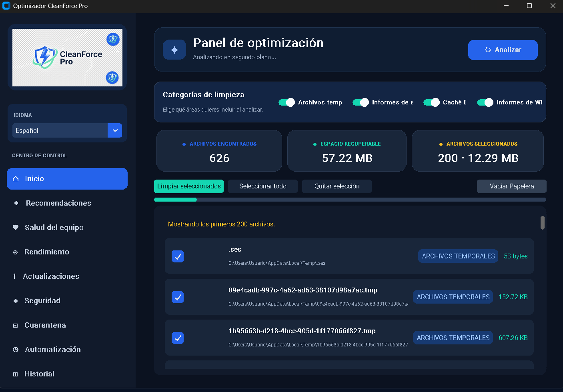This screenshot has width=563, height=392.
Task: Click the file list scrollbar thumb
Action: [543, 223]
